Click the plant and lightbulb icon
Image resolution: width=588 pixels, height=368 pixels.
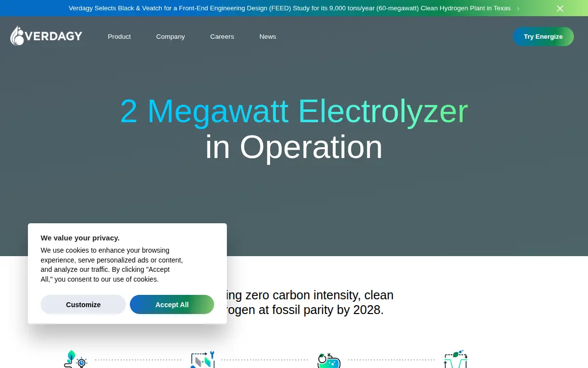coord(75,359)
